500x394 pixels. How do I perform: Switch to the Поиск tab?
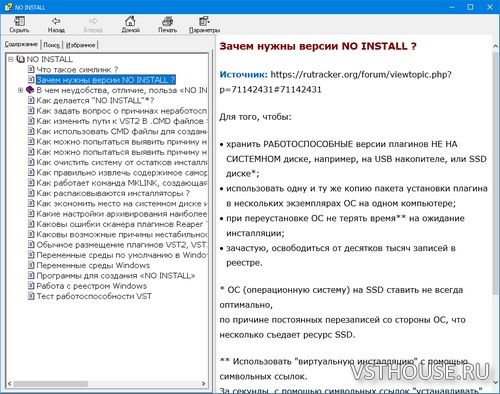click(52, 45)
